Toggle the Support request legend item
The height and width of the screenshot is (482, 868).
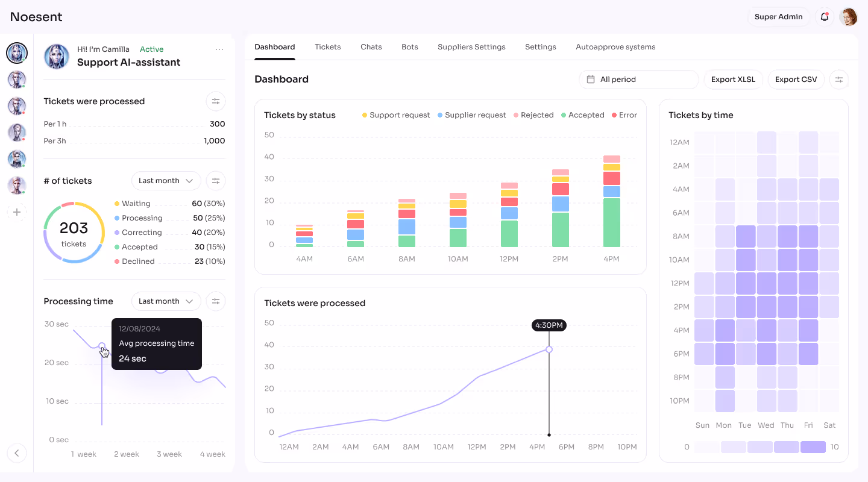click(395, 114)
